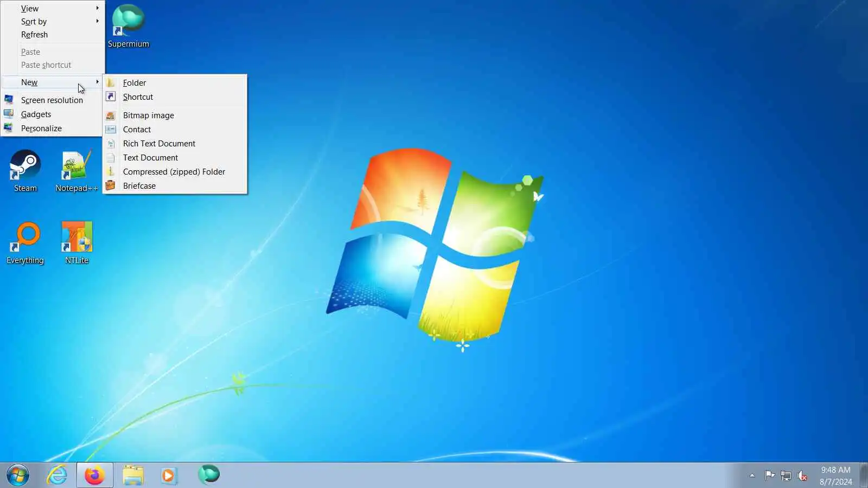Click the New context menu entry
Screen dimensions: 868x488
tap(53, 82)
